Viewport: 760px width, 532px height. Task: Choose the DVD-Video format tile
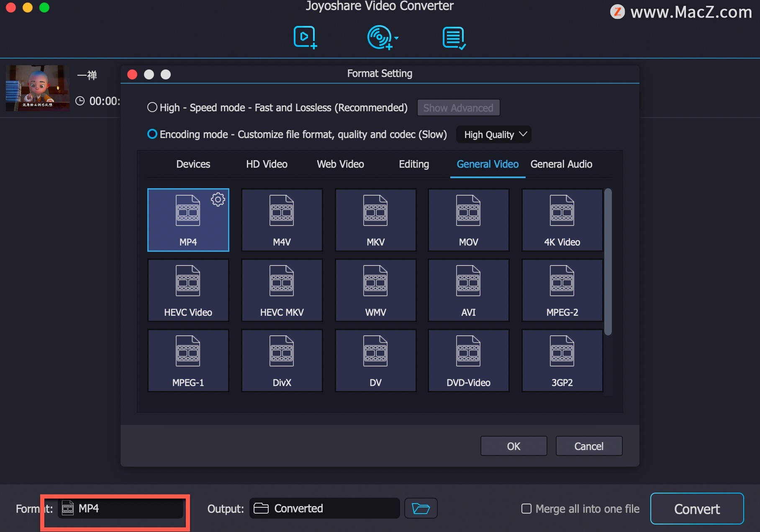pyautogui.click(x=469, y=361)
